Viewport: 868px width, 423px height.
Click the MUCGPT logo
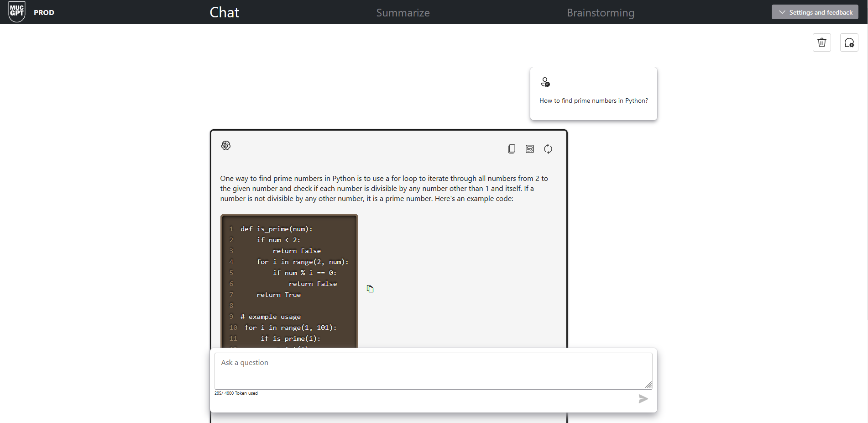17,11
